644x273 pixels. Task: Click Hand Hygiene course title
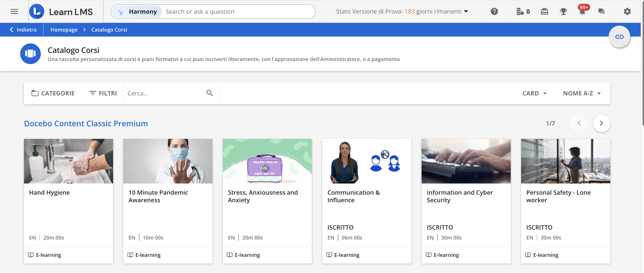pyautogui.click(x=50, y=193)
